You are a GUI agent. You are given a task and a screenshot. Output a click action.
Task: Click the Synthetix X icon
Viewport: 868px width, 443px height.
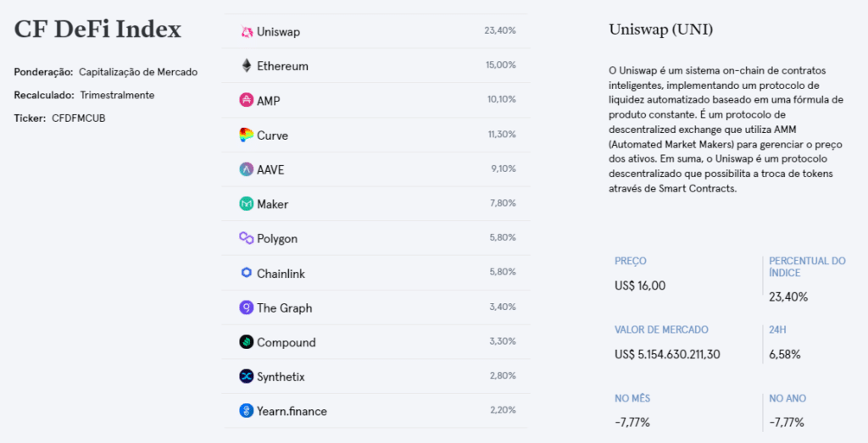click(x=247, y=376)
